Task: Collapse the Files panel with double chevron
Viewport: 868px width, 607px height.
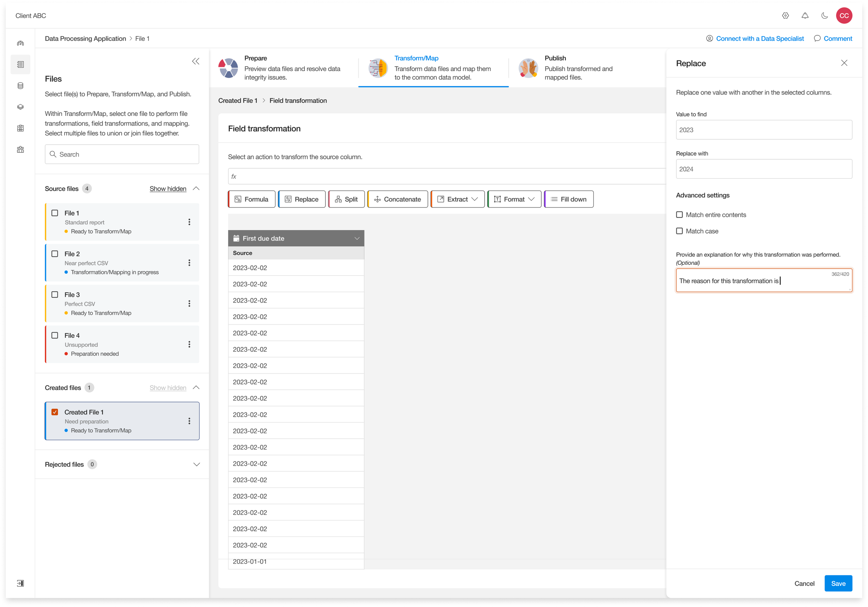Action: (195, 61)
